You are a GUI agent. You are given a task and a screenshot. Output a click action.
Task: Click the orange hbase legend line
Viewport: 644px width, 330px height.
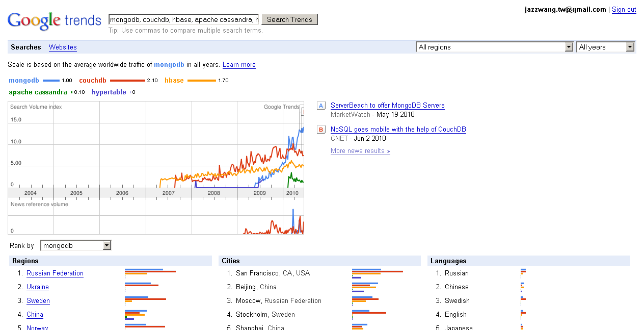click(x=202, y=81)
